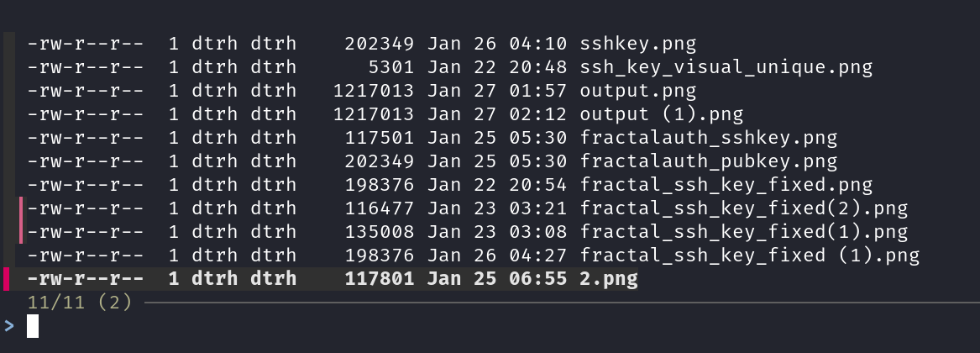Pick ssh_key_visual_unique.png from the list
This screenshot has width=980, height=353.
726,66
